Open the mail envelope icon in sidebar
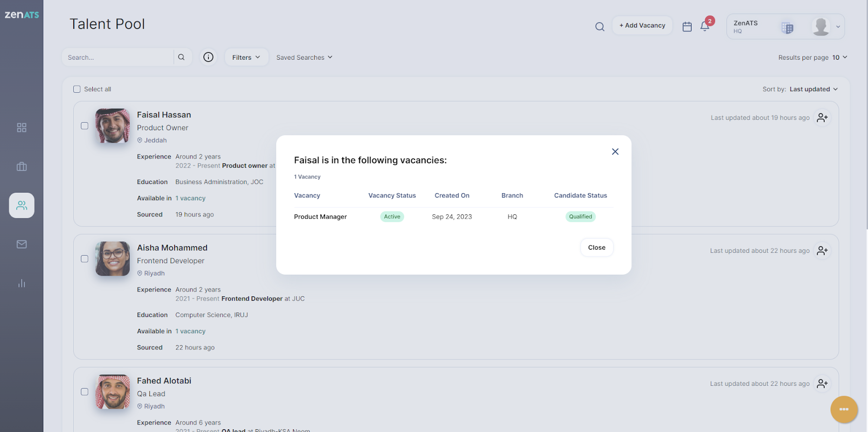The width and height of the screenshot is (868, 432). (22, 244)
